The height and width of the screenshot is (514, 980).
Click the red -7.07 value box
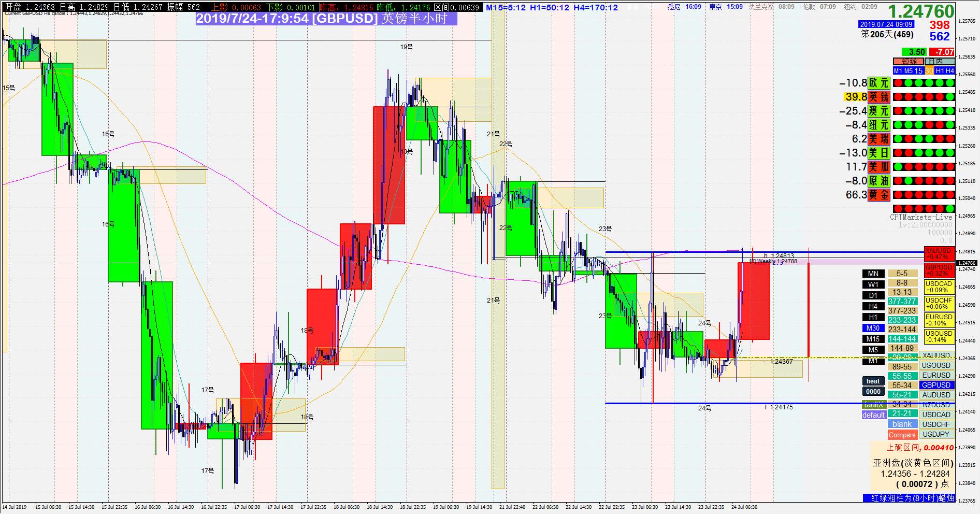(x=942, y=52)
